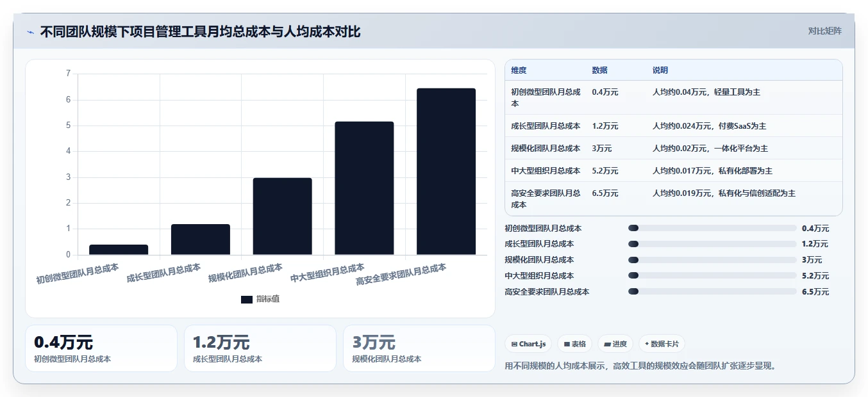
Task: Click the 中大型组织月总成本 chart bar
Action: [x=364, y=188]
